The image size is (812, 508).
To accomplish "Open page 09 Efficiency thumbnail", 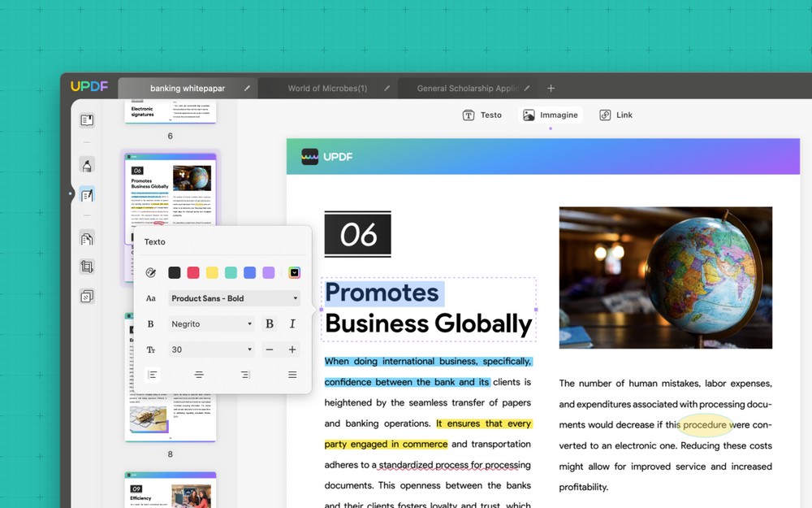I will 171,490.
